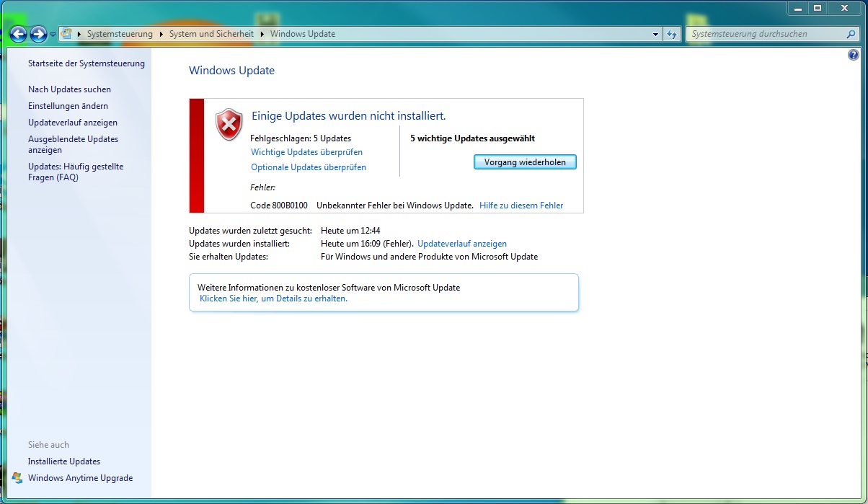Click Wichtige Updates überprüfen link
The height and width of the screenshot is (504, 868).
(x=306, y=152)
